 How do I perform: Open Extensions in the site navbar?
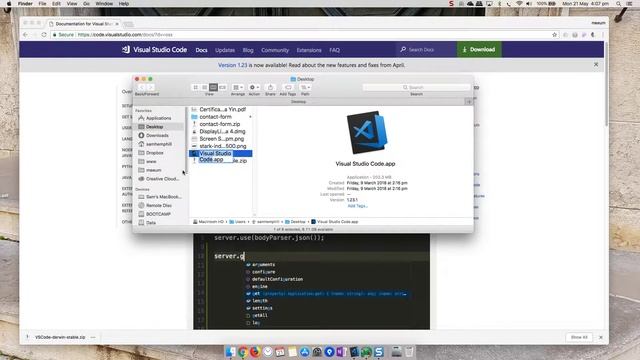tap(309, 50)
